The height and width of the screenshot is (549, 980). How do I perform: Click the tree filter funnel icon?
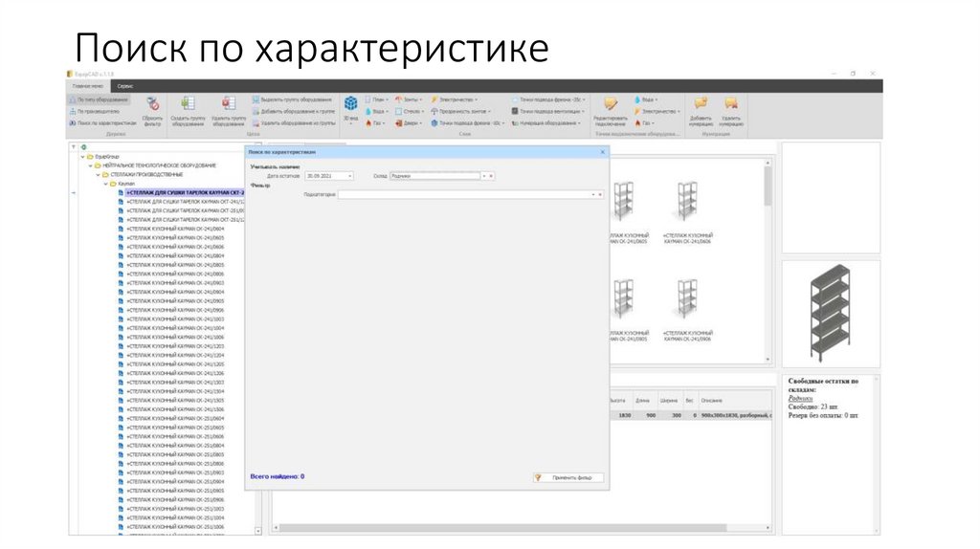coord(73,147)
